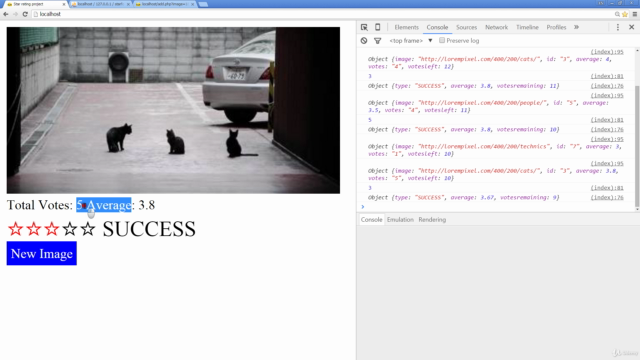Close the DevTools panel
This screenshot has height=360, width=640.
click(631, 27)
